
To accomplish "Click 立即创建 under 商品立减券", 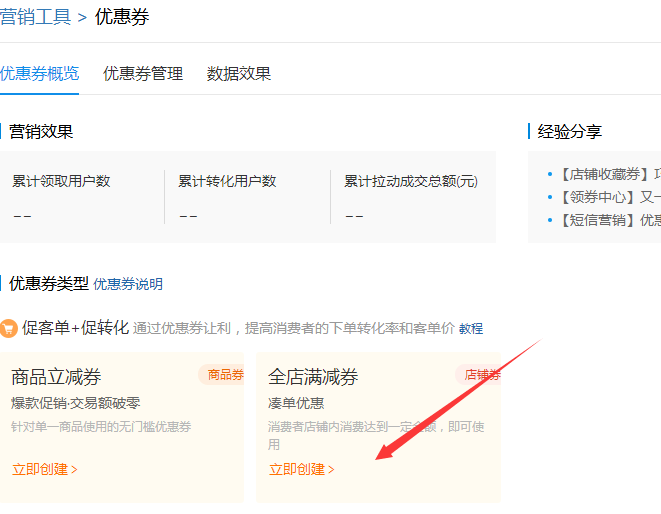I will tap(44, 469).
